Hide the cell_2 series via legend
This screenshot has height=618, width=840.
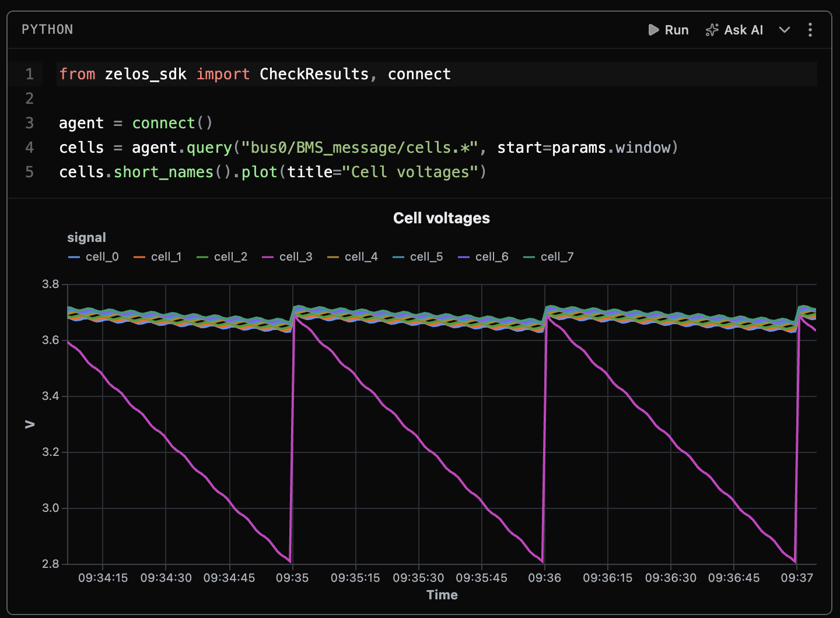(x=222, y=257)
